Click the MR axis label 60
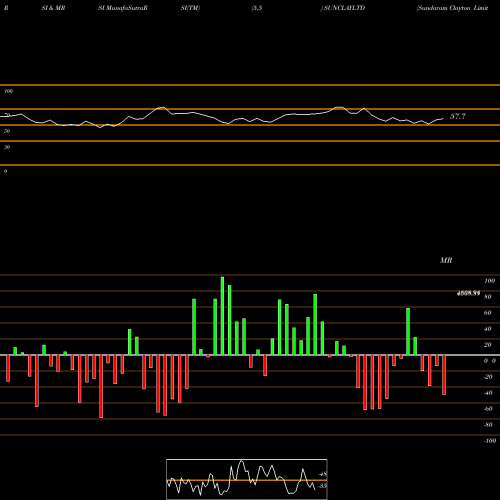The image size is (500, 500). coord(488,313)
